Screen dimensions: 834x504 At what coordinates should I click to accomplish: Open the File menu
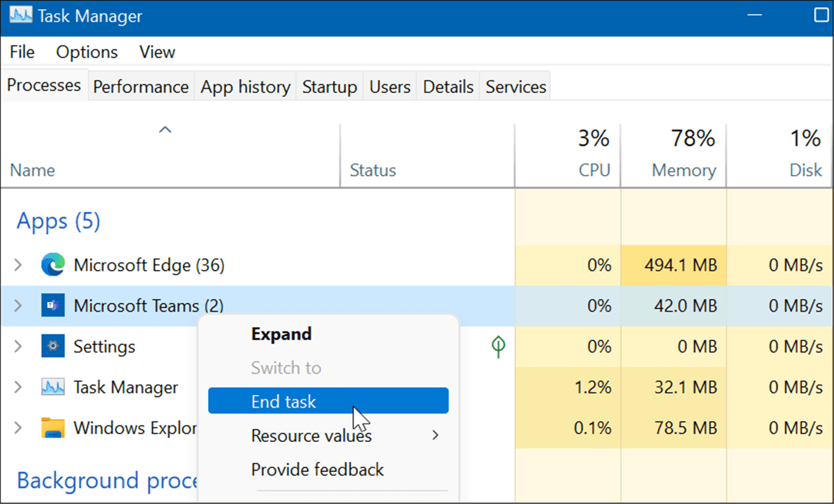pyautogui.click(x=22, y=52)
